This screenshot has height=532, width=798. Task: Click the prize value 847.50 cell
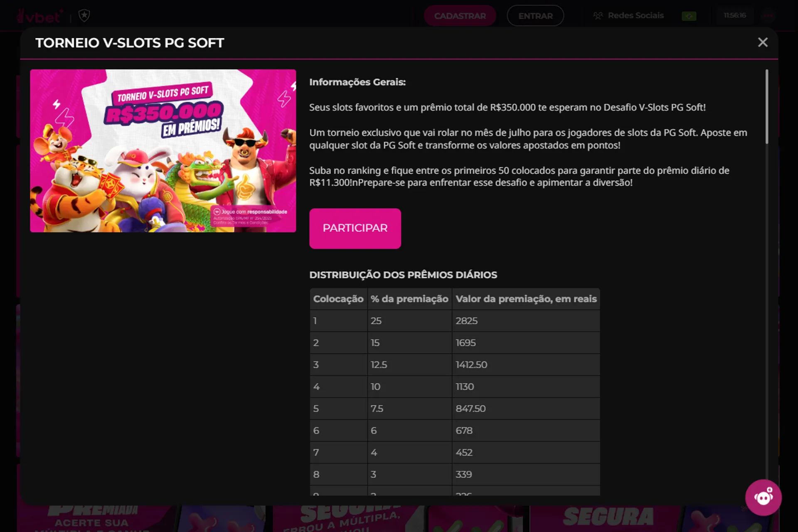(526, 409)
